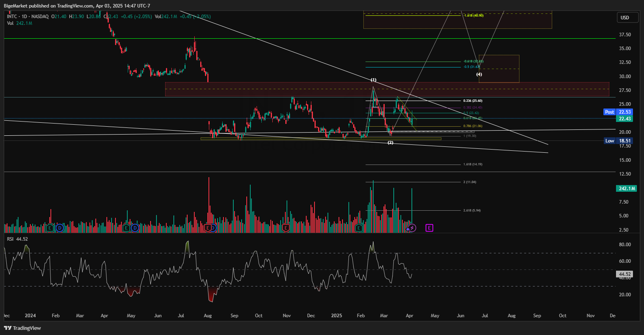Click the Elliott wave (4) label
This screenshot has height=335, width=644.
click(479, 75)
